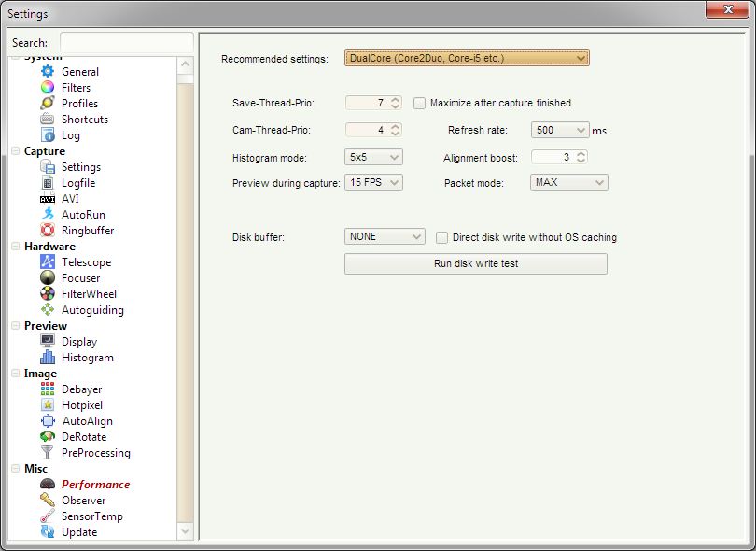Open the Recommended settings dropdown
The height and width of the screenshot is (551, 756).
(467, 59)
